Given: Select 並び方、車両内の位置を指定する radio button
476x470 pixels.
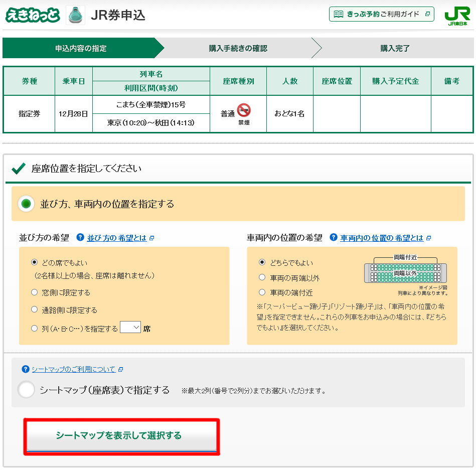Looking at the screenshot, I should click(x=26, y=204).
